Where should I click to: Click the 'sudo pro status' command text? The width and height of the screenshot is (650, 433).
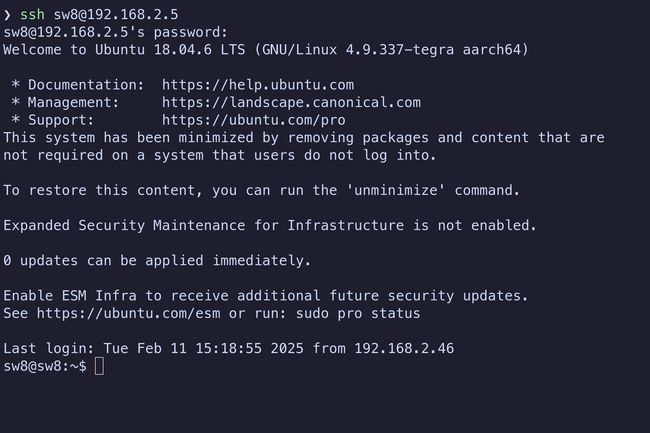[x=358, y=313]
